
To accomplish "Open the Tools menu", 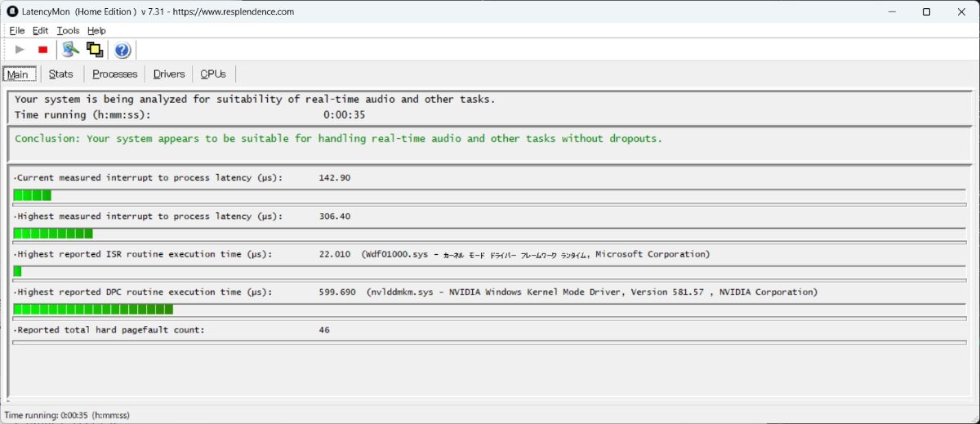I will click(68, 30).
